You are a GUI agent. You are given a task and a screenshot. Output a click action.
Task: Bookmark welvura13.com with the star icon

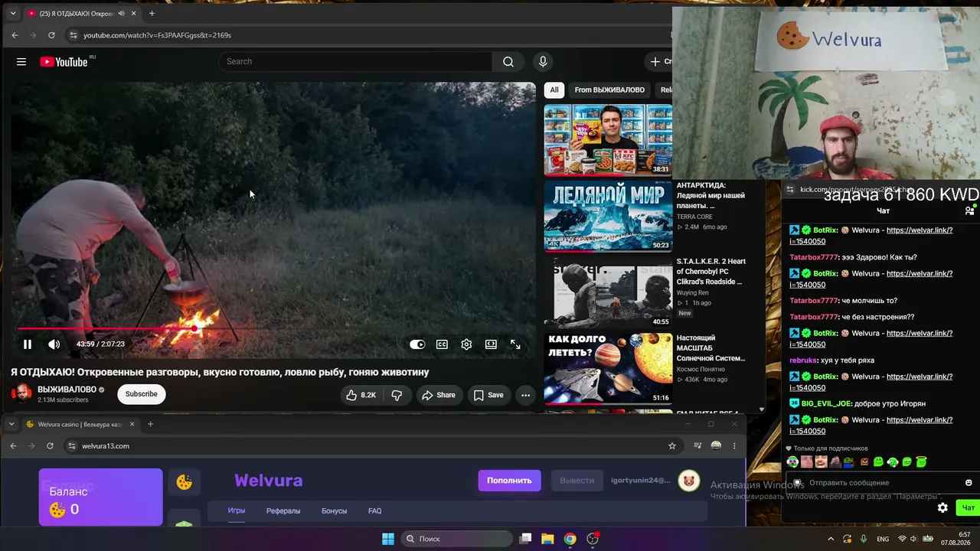coord(672,446)
